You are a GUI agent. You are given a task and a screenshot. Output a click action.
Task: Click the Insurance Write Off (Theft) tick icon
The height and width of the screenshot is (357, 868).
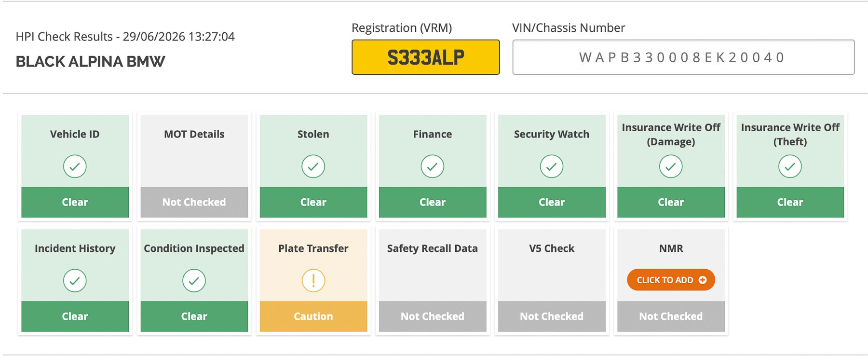pyautogui.click(x=790, y=166)
